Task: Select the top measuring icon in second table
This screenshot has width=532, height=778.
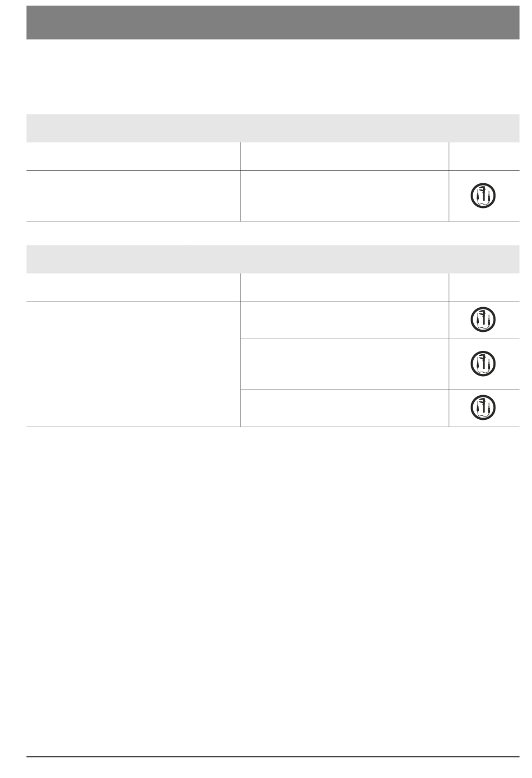Action: pos(483,320)
